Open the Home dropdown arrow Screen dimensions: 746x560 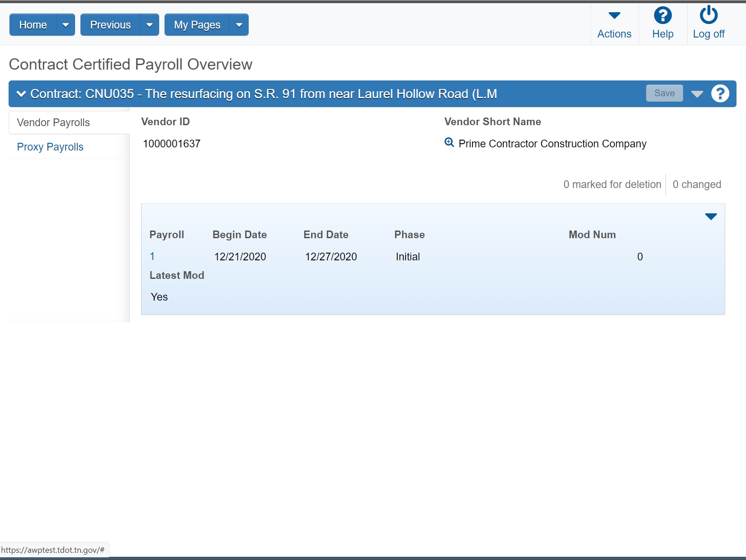click(66, 25)
